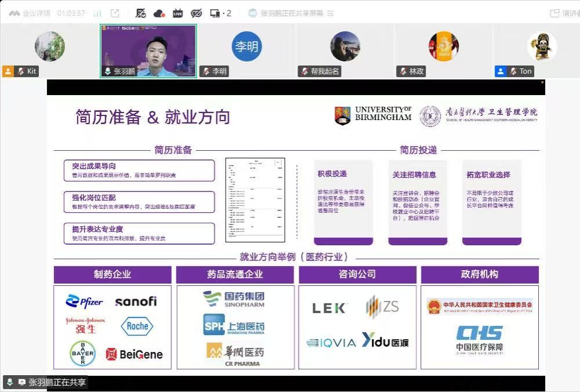Click the 强化岗位匹配 box
This screenshot has width=580, height=392.
pos(139,202)
